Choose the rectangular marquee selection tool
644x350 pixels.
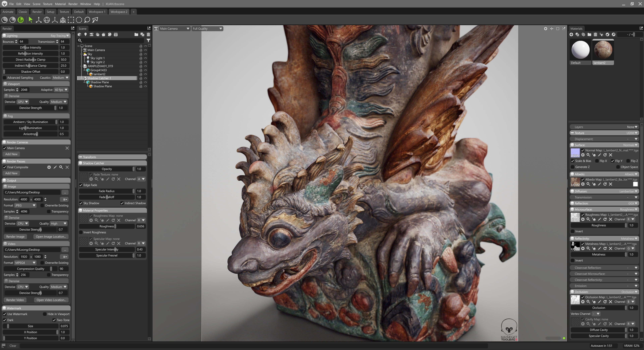[71, 20]
